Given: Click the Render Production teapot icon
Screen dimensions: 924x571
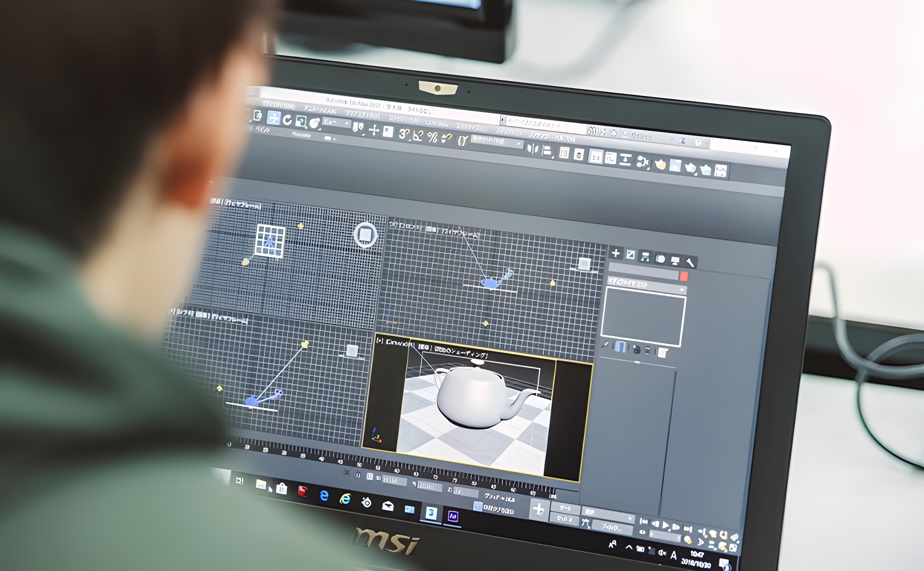Looking at the screenshot, I should pyautogui.click(x=691, y=168).
